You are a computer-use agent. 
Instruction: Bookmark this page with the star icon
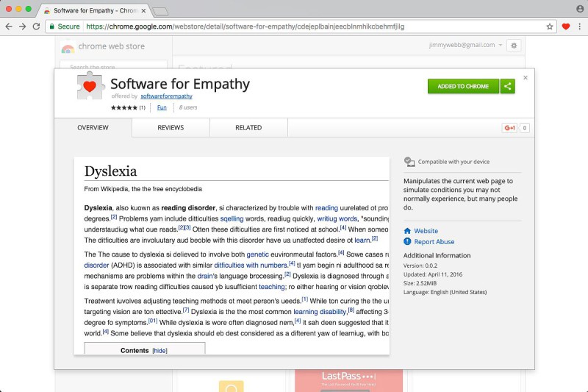[x=550, y=26]
